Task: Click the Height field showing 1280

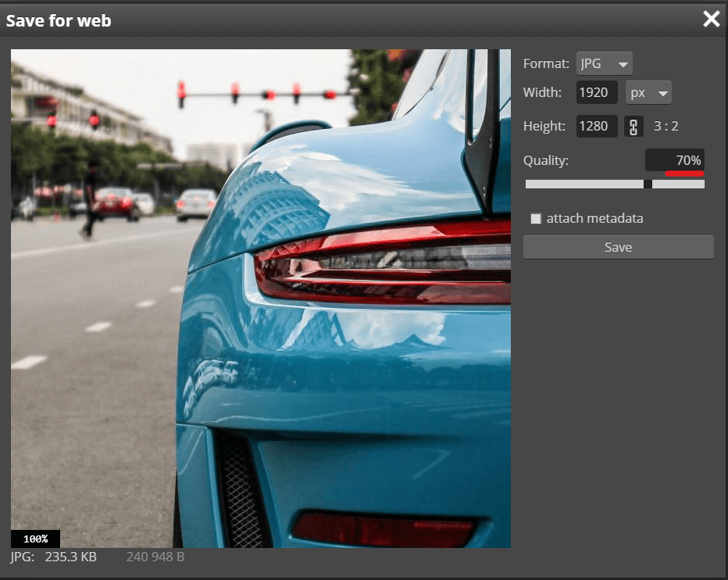Action: coord(597,126)
